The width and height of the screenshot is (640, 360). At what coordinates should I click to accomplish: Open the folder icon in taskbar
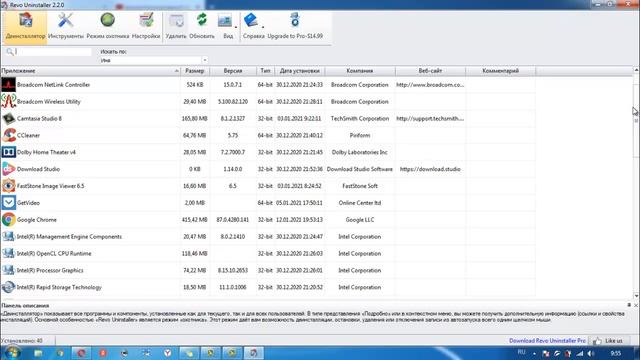click(38, 353)
